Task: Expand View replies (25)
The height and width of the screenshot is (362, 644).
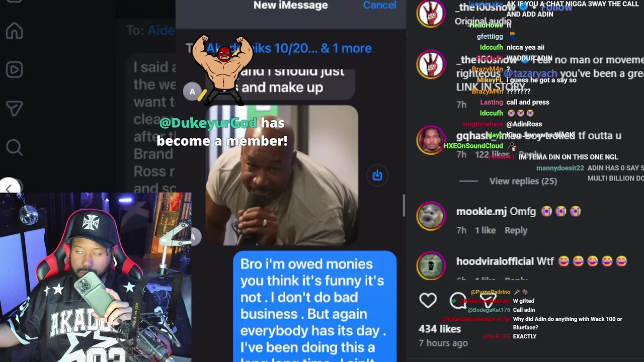Action: pos(523,181)
